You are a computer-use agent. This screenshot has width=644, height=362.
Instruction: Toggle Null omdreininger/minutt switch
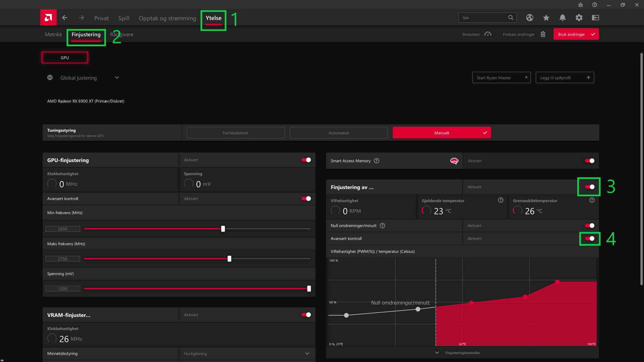[590, 226]
